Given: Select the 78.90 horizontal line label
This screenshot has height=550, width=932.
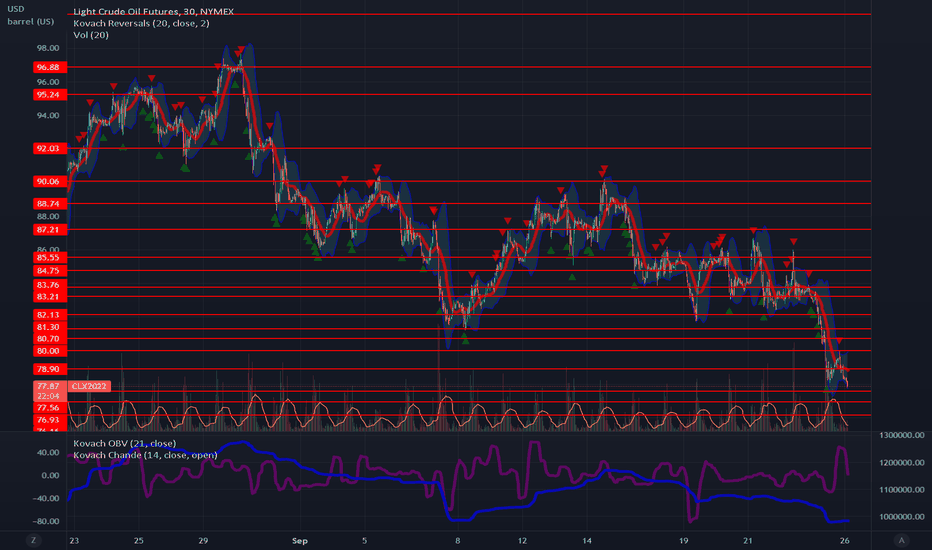Looking at the screenshot, I should (x=50, y=369).
